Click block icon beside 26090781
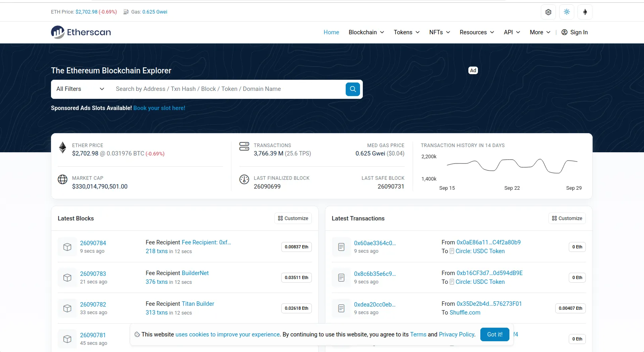Viewport: 644px width, 352px height. click(67, 339)
